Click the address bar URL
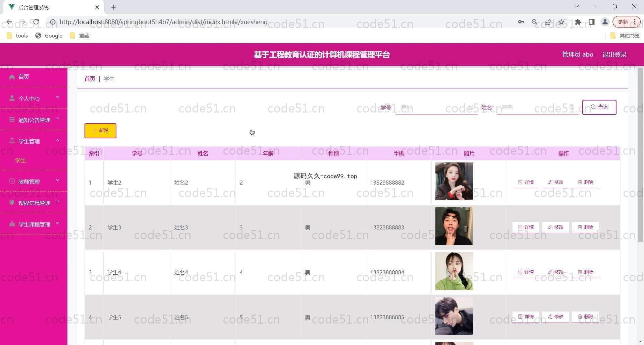644x345 pixels. pyautogui.click(x=163, y=22)
